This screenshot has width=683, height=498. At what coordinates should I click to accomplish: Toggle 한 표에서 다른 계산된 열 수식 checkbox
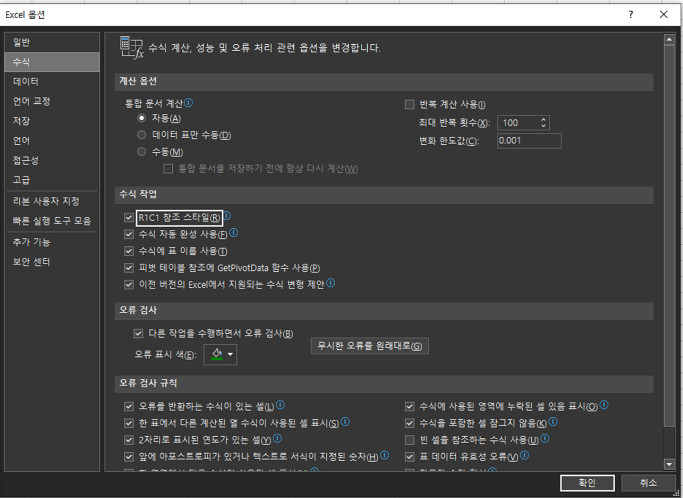tap(128, 423)
